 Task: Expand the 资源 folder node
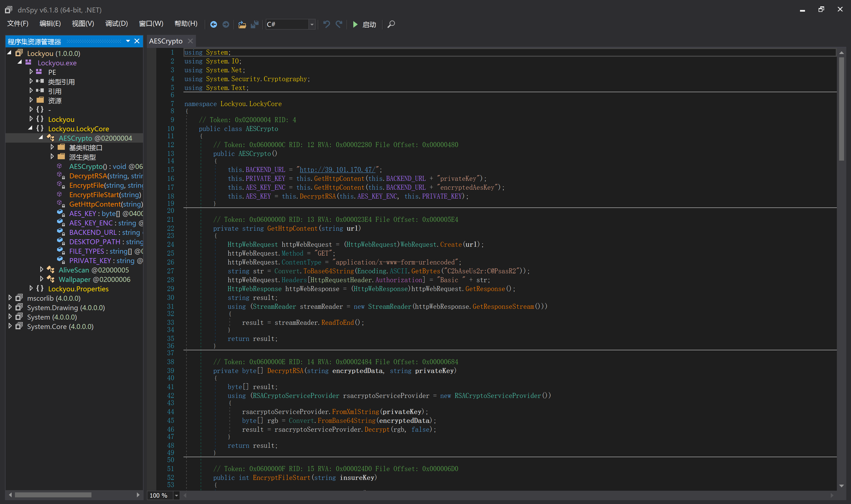(x=31, y=100)
